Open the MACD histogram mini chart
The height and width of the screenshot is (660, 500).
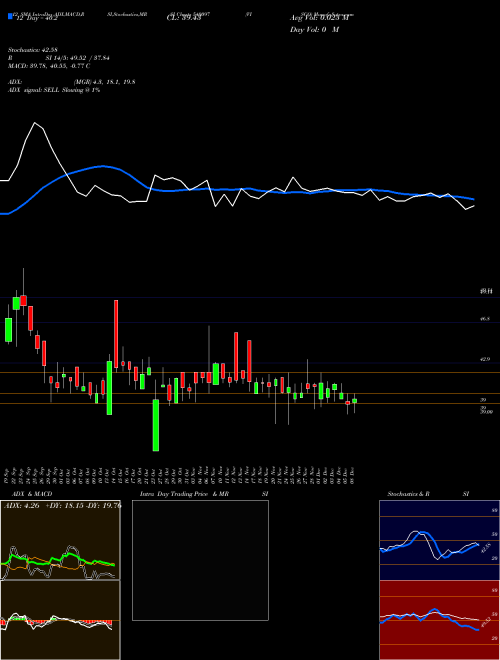(60, 620)
